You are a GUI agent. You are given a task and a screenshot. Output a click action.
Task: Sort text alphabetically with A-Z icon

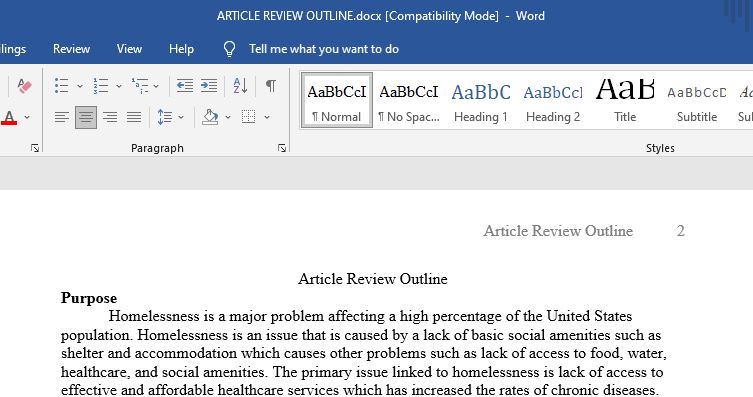240,86
